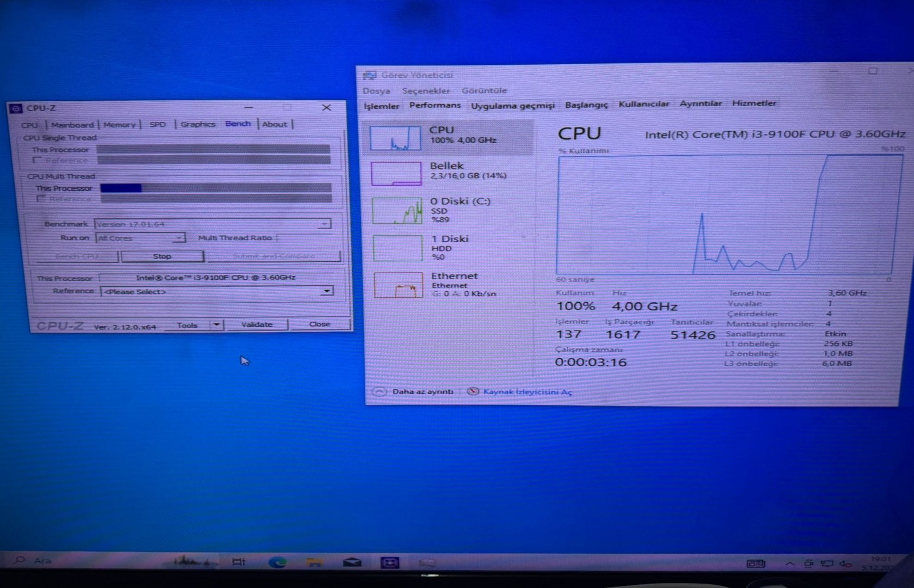
Task: Switch to the Mainboard tab in CPU-Z
Action: 72,125
